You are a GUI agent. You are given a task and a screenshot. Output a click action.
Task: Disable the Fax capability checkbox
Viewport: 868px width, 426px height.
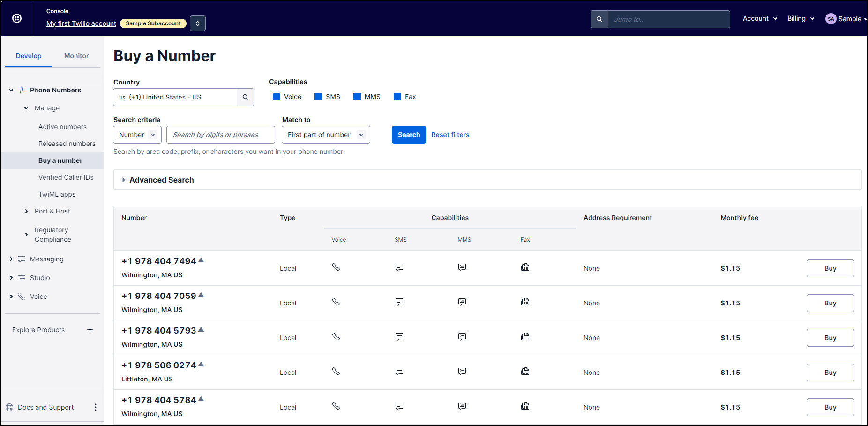point(397,97)
